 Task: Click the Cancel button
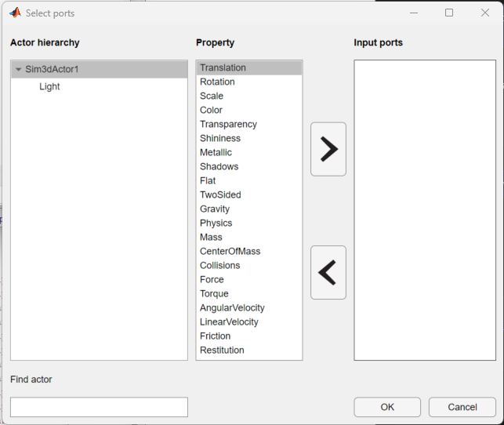(x=462, y=407)
